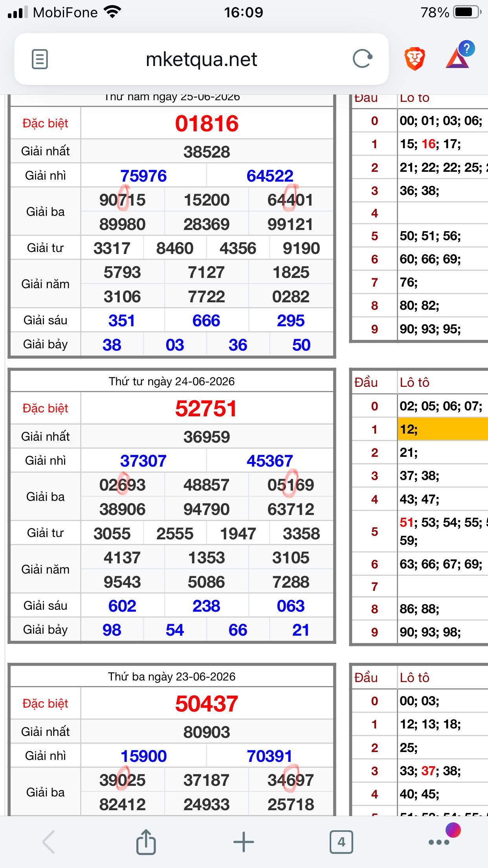Tap second prize number 64522
488x868 pixels.
coord(270,176)
